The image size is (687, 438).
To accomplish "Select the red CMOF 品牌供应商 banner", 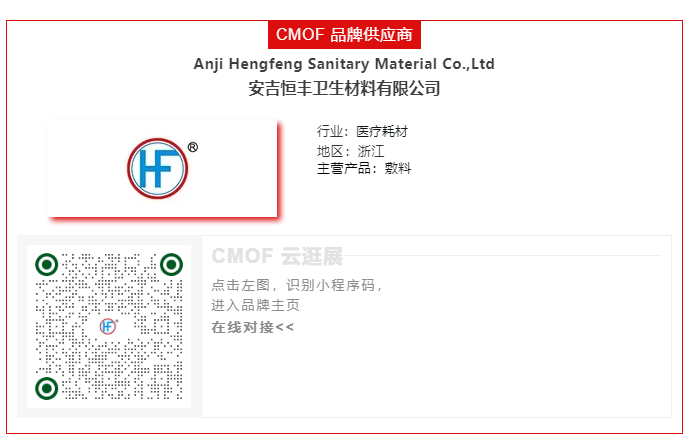I will (x=344, y=35).
